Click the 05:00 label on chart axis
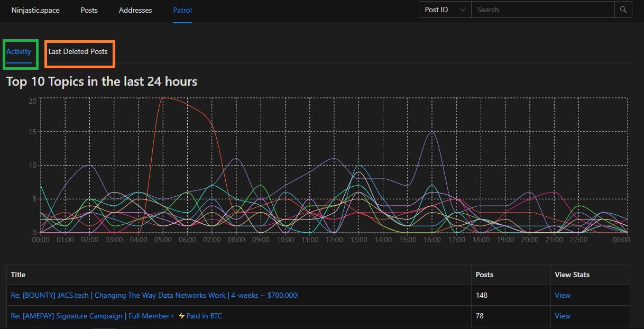 [x=163, y=240]
